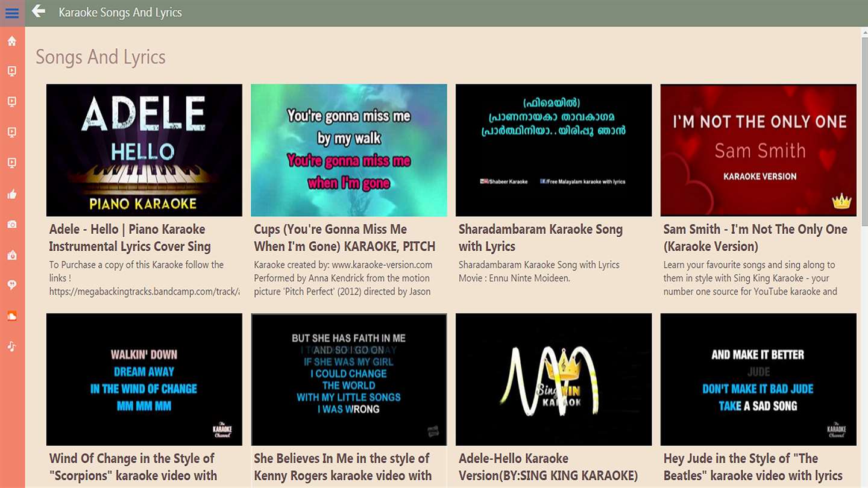Open the camera icon in the sidebar
The width and height of the screenshot is (868, 488).
12,224
